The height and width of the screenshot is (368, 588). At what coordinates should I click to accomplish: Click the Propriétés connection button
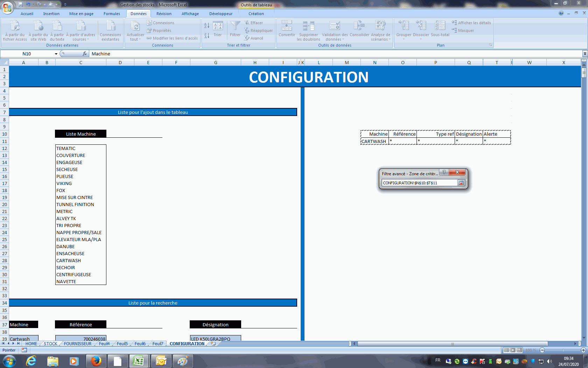[x=159, y=30]
